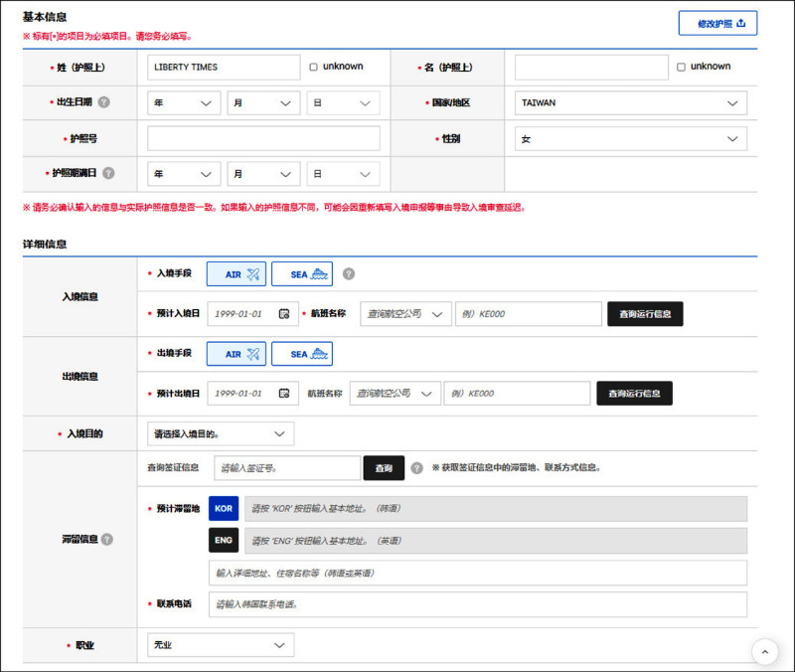Open 入境目的 dropdown
The width and height of the screenshot is (795, 672).
click(x=221, y=433)
